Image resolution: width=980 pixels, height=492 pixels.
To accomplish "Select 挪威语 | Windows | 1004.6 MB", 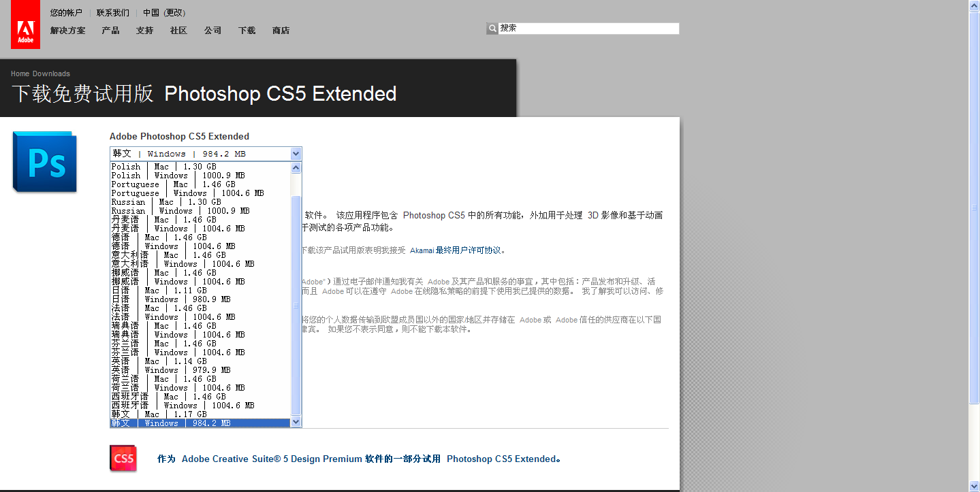I will 200,282.
